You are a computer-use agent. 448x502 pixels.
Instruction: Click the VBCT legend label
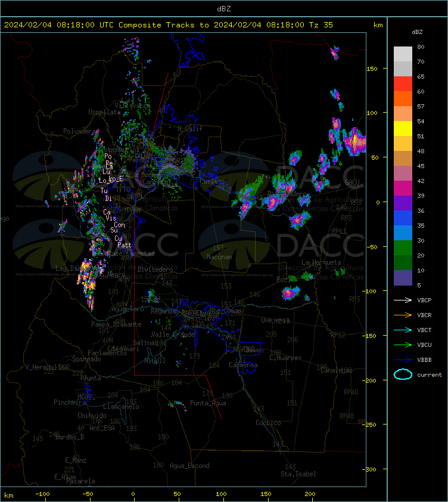click(424, 330)
